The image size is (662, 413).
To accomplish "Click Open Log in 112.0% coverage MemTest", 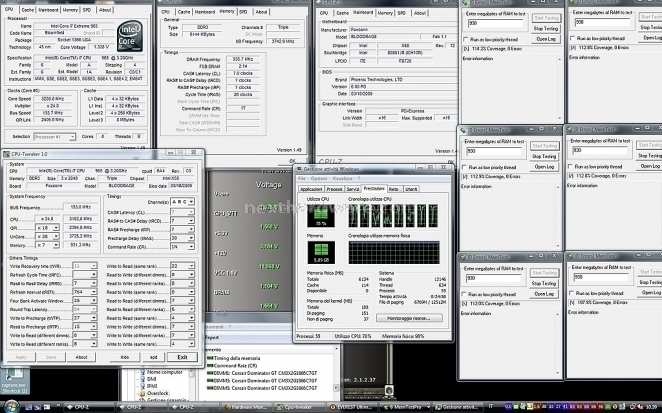I will (543, 294).
